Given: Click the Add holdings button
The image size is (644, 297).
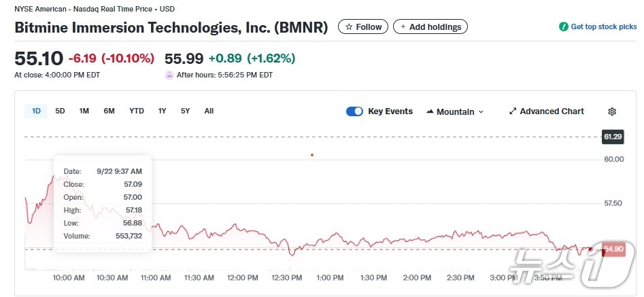Looking at the screenshot, I should coord(430,27).
